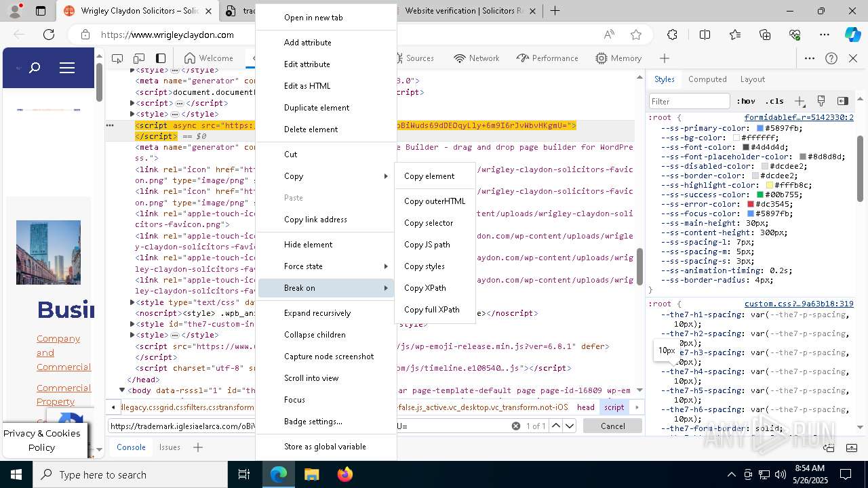Go to previous search result arrow

coord(555,426)
